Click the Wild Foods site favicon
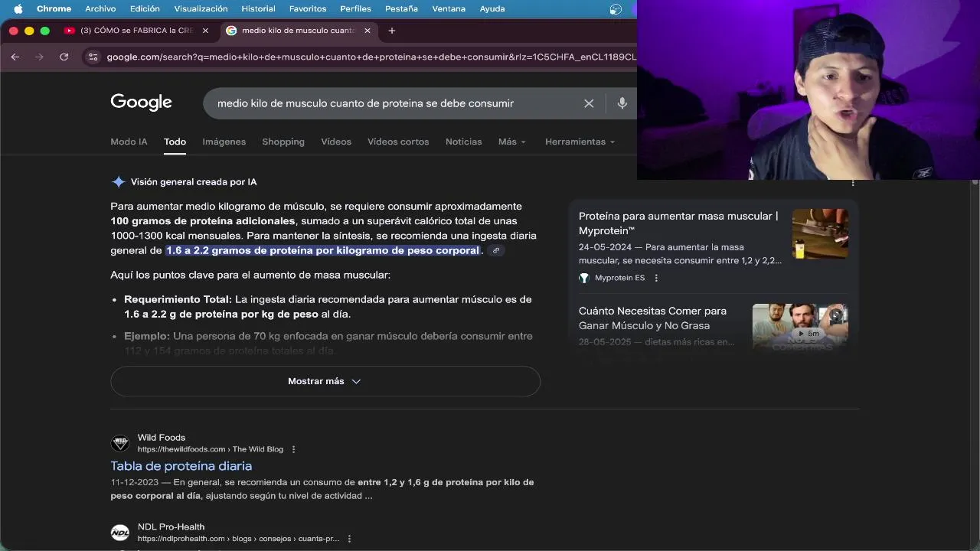The image size is (980, 551). click(120, 443)
